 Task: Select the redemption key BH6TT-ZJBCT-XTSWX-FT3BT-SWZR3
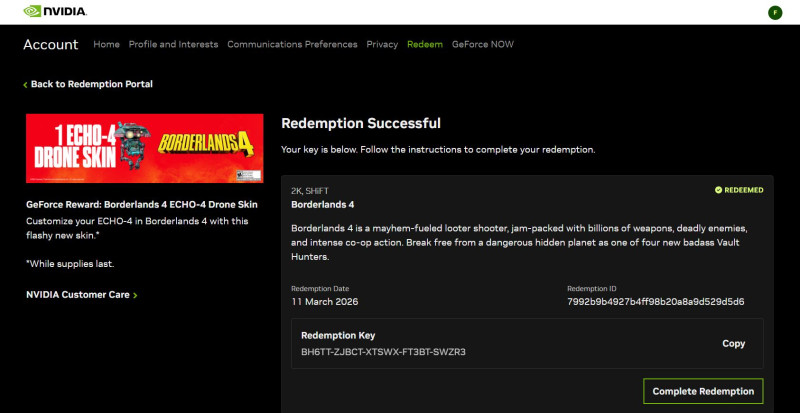pyautogui.click(x=383, y=352)
